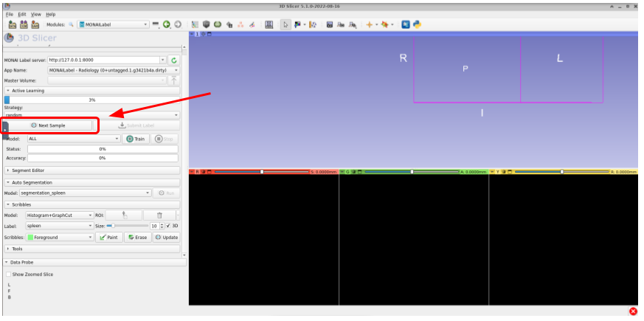
Task: Select the Erase scribbles tool
Action: [136, 238]
